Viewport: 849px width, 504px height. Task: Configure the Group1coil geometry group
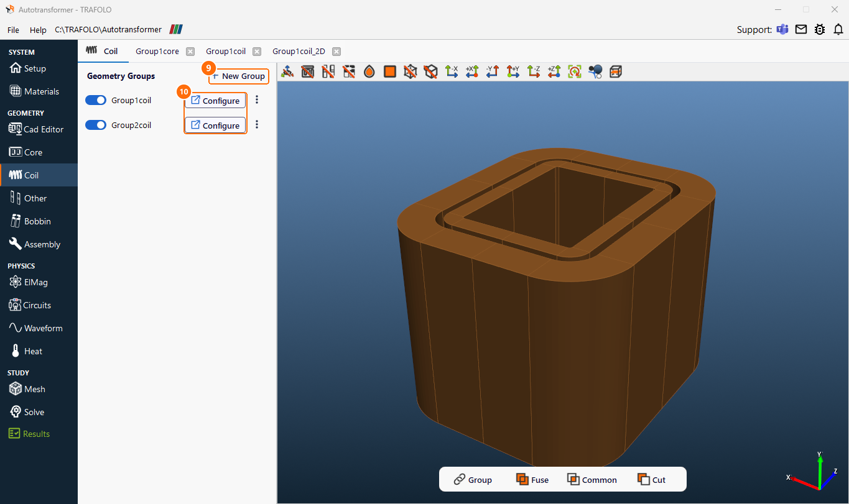point(215,101)
